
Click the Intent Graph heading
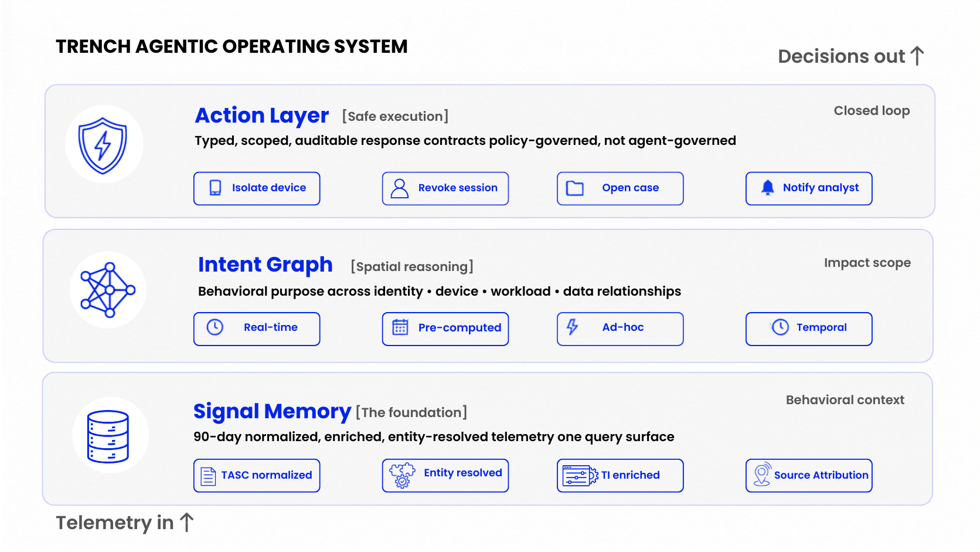click(266, 265)
